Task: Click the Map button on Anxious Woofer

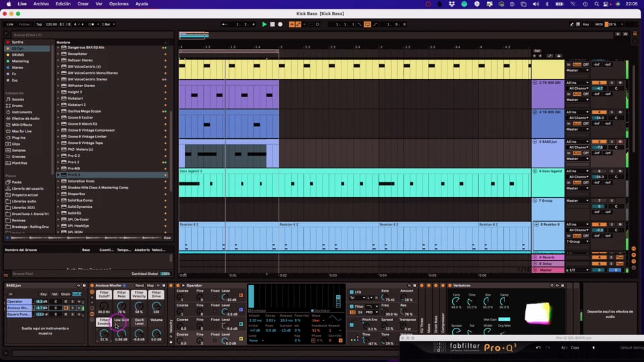Action: point(150,286)
